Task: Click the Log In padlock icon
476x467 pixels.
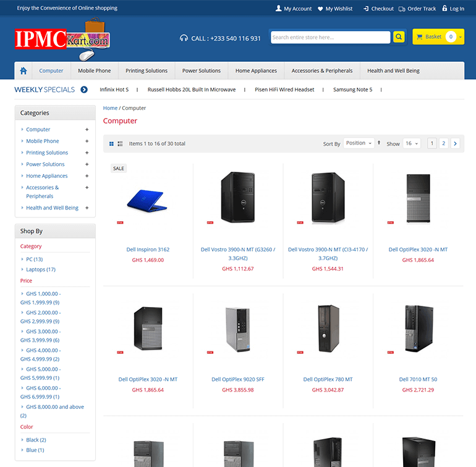Action: click(444, 8)
